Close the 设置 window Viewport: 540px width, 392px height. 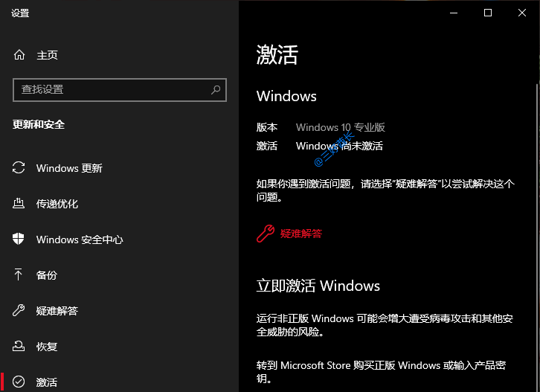522,13
